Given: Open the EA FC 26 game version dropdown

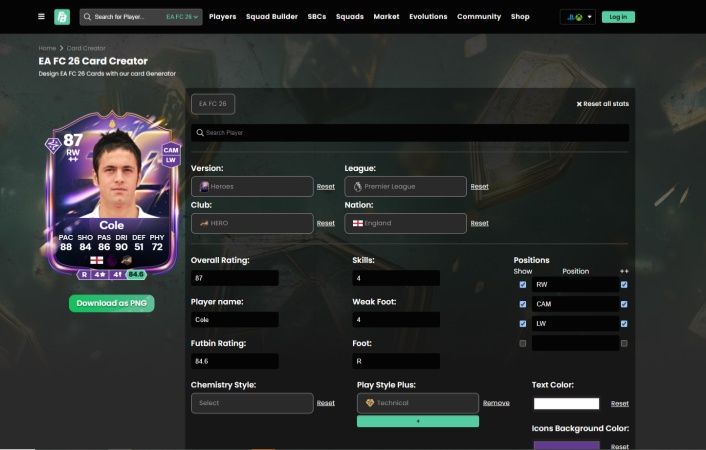Looking at the screenshot, I should pyautogui.click(x=182, y=17).
